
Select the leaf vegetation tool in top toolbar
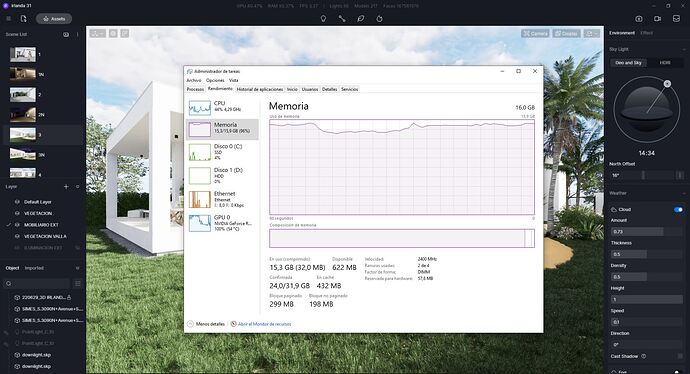coord(361,19)
